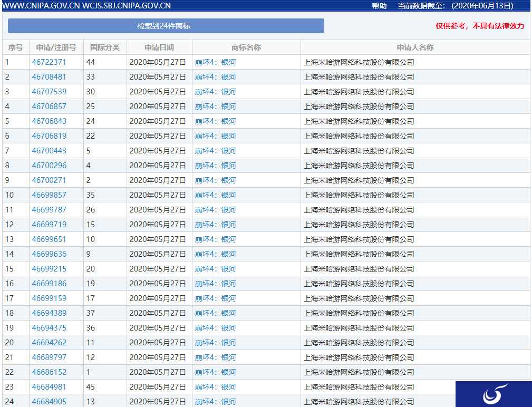Screen dimensions: 532x407
Task: Open registration number 46689797
Action: coord(49,357)
